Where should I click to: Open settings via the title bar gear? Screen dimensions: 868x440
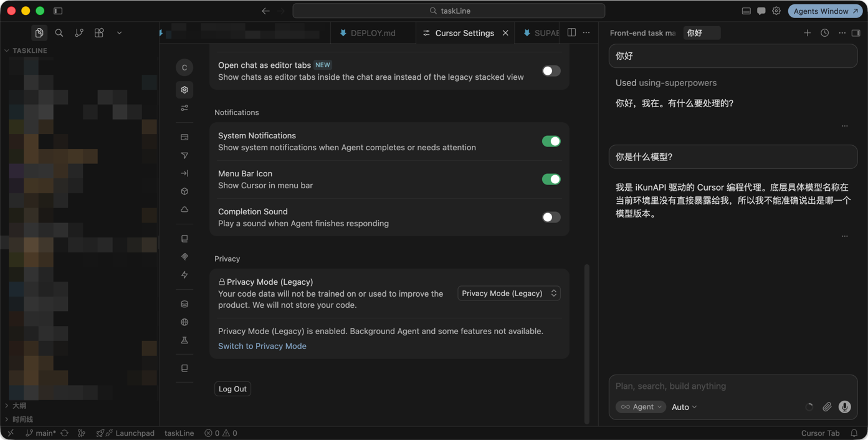click(x=776, y=11)
